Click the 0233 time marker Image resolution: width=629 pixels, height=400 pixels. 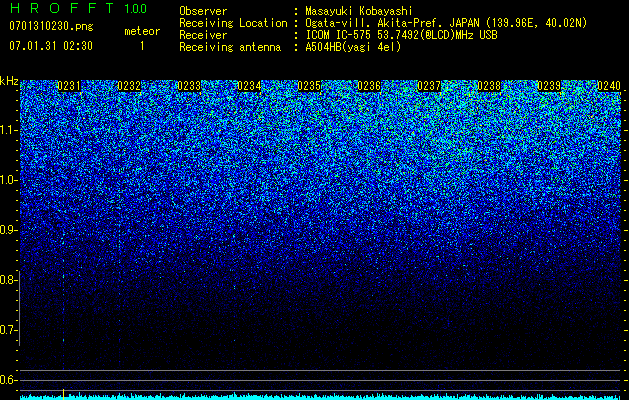(x=189, y=86)
